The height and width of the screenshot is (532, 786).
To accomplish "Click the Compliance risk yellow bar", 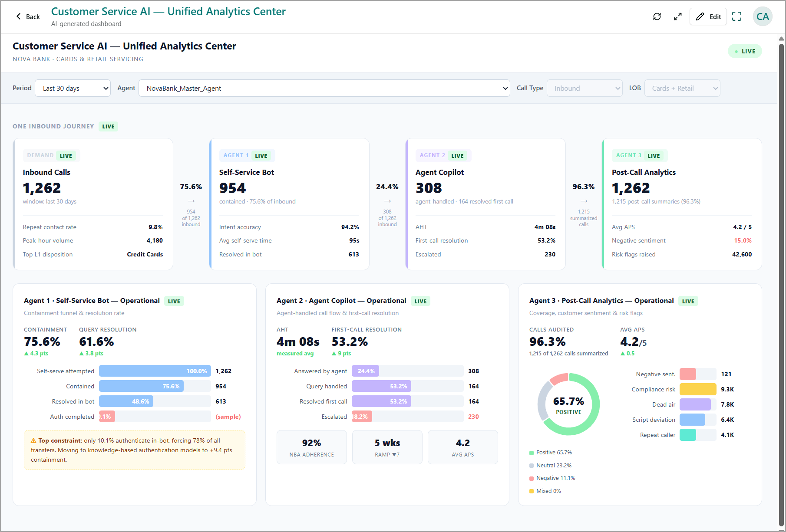I will pos(698,389).
